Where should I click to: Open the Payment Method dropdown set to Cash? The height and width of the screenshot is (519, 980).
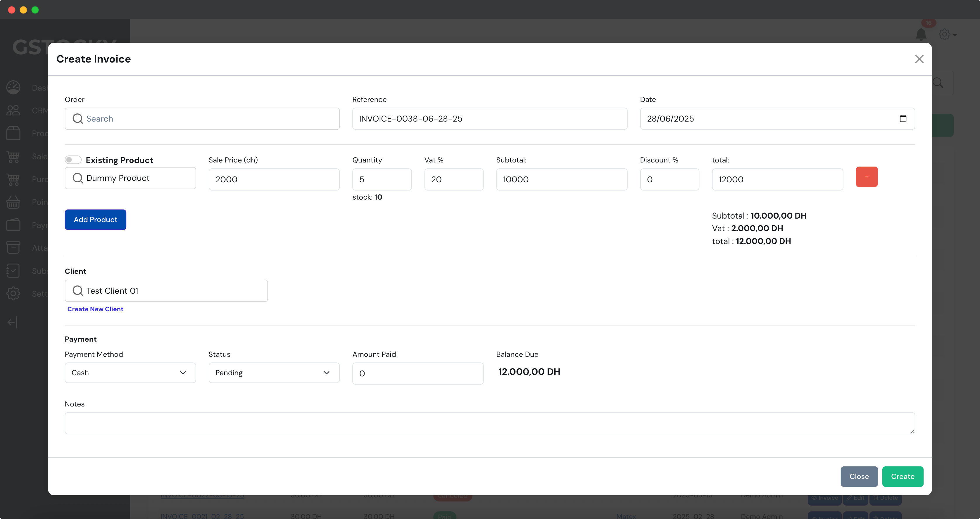pyautogui.click(x=130, y=373)
